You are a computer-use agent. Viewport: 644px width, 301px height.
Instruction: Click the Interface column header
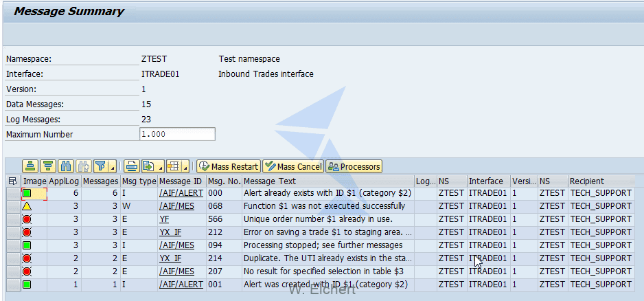pos(488,181)
